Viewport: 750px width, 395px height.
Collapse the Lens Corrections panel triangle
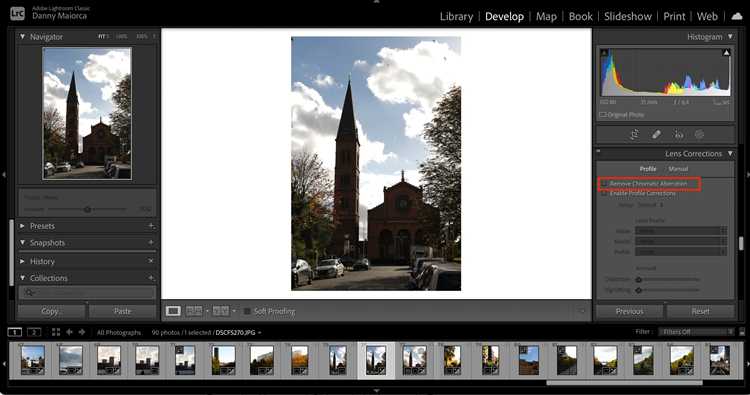point(730,154)
